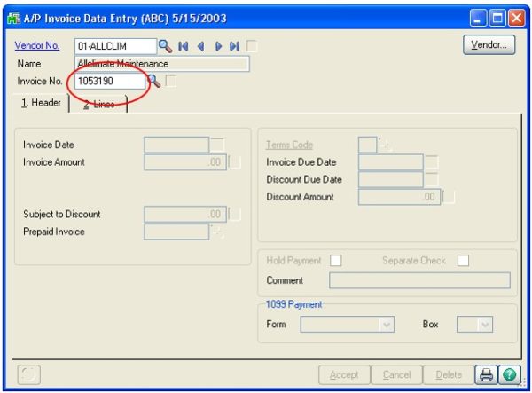Screen dimensions: 532x393
Task: Maximize the A/P Invoice Data Entry window
Action: tap(497, 18)
